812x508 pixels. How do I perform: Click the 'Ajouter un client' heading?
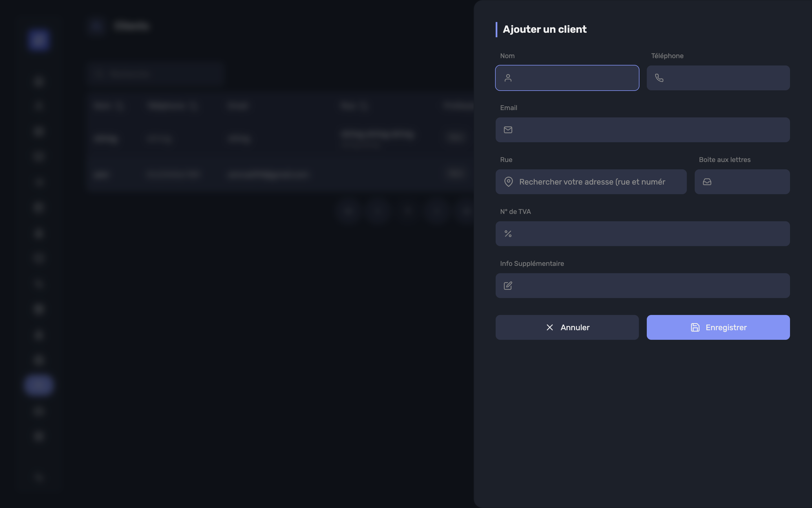coord(545,29)
